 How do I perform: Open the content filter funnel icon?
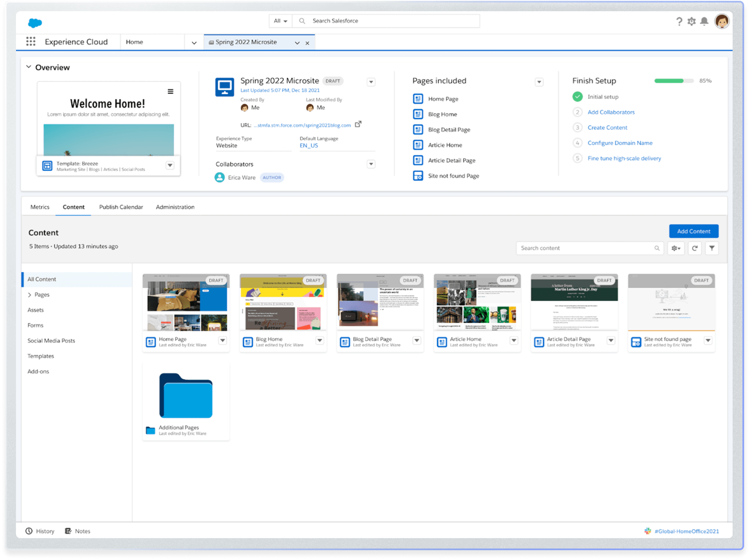[712, 248]
